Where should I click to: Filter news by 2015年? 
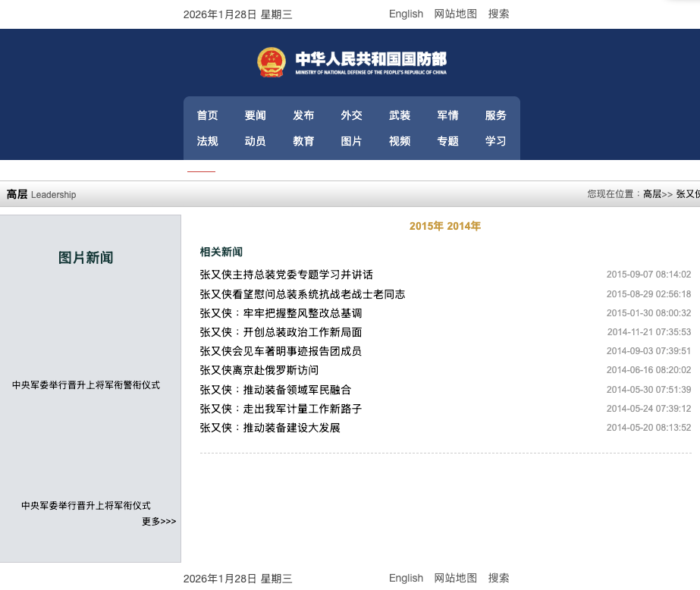pos(426,226)
